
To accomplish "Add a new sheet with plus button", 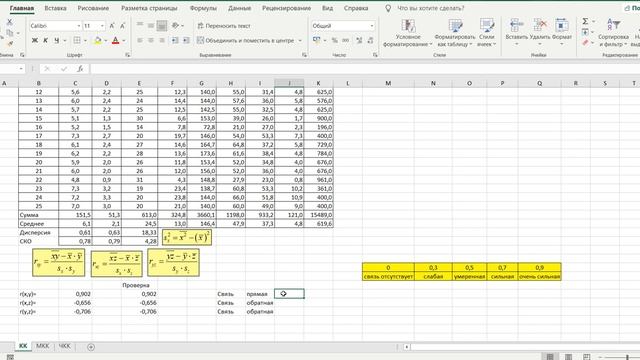I will (x=91, y=347).
